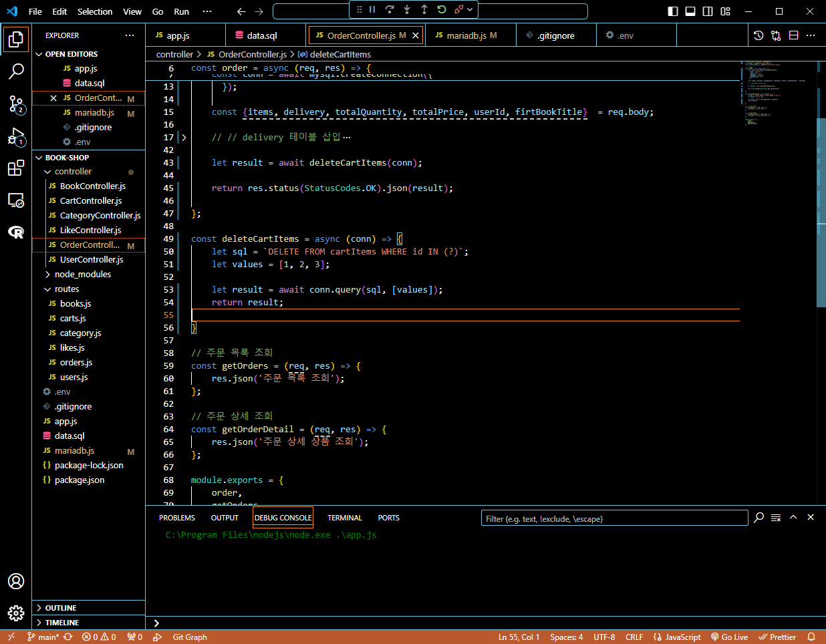Close the bottom panel

click(x=811, y=517)
